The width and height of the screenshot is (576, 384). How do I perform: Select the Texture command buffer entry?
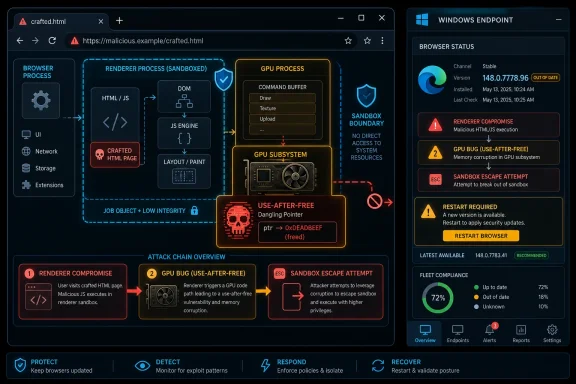(x=282, y=108)
